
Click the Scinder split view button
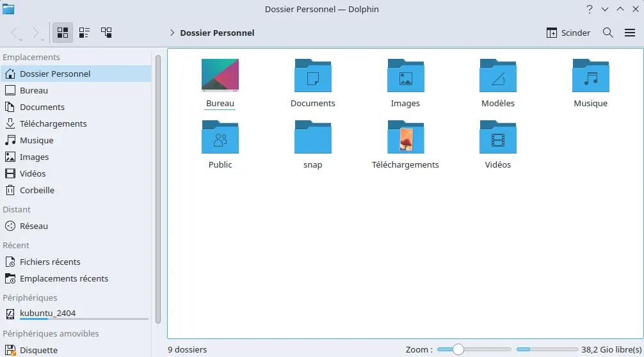point(568,33)
